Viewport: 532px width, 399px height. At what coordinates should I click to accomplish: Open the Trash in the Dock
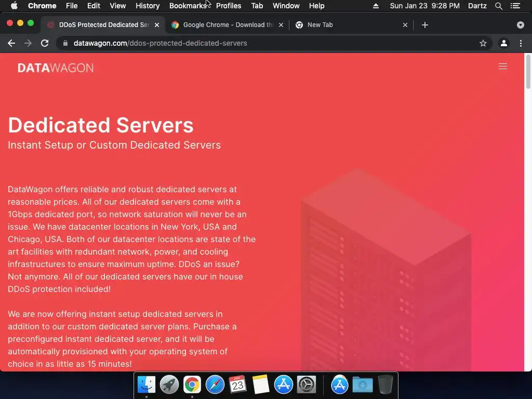[x=385, y=385]
